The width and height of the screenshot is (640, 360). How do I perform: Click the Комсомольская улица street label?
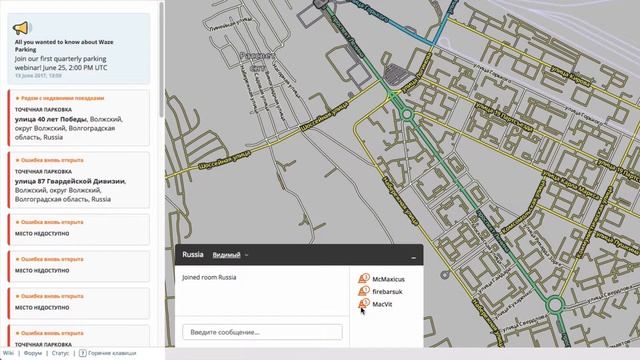[523, 207]
